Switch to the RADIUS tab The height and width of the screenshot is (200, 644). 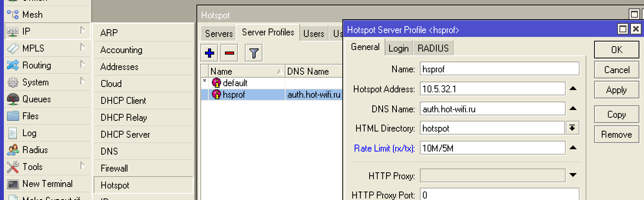click(433, 48)
